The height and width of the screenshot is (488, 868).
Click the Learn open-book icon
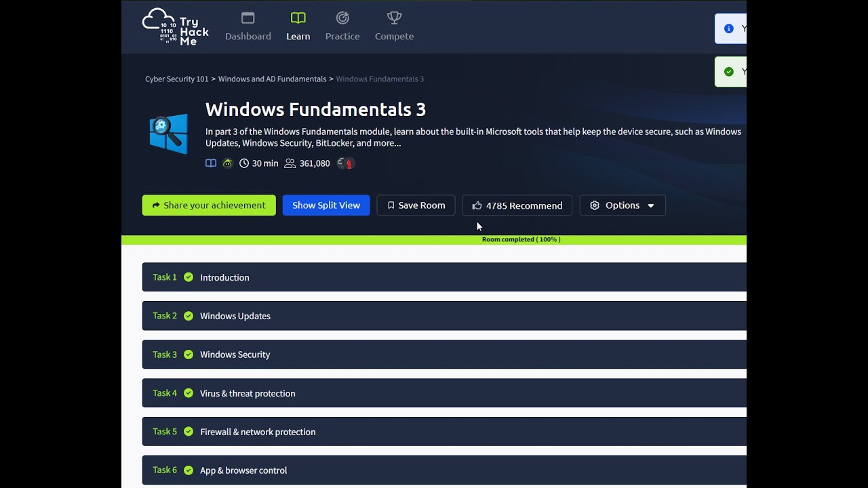click(298, 18)
